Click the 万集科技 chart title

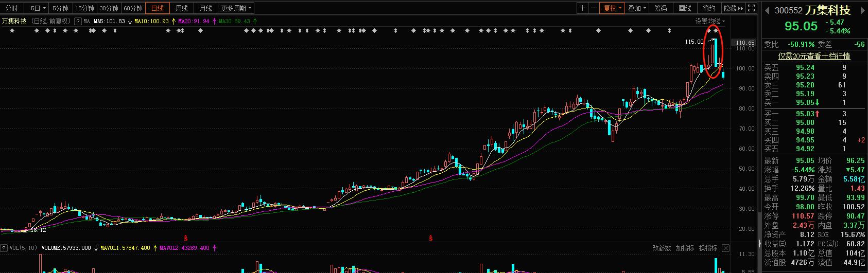point(14,22)
